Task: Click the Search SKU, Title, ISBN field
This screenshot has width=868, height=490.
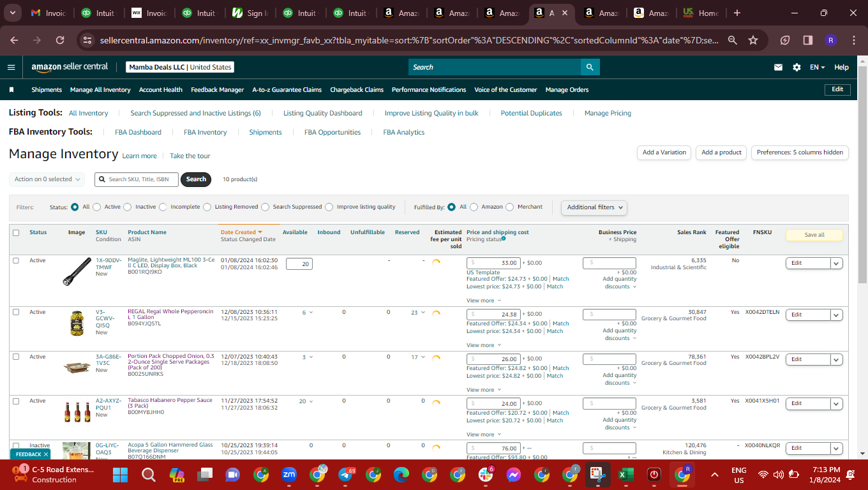Action: click(137, 179)
